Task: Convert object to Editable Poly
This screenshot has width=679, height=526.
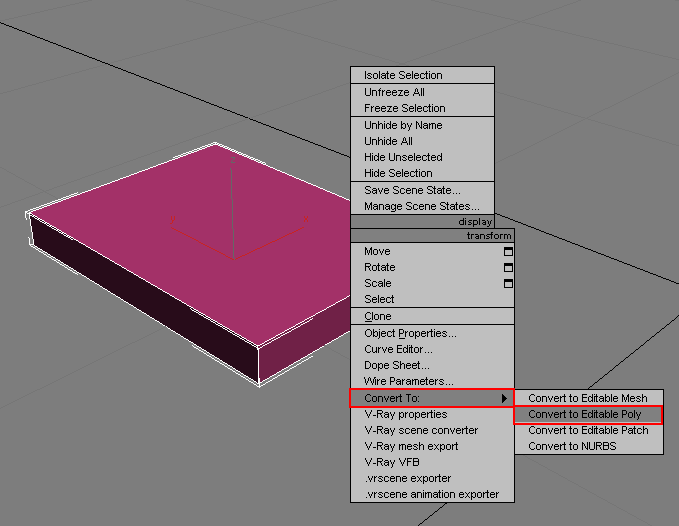Action: pyautogui.click(x=588, y=415)
